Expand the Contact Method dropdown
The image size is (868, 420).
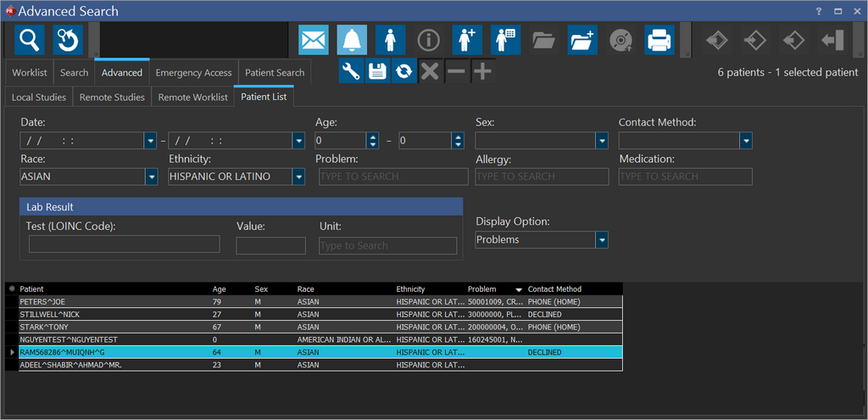click(x=746, y=141)
